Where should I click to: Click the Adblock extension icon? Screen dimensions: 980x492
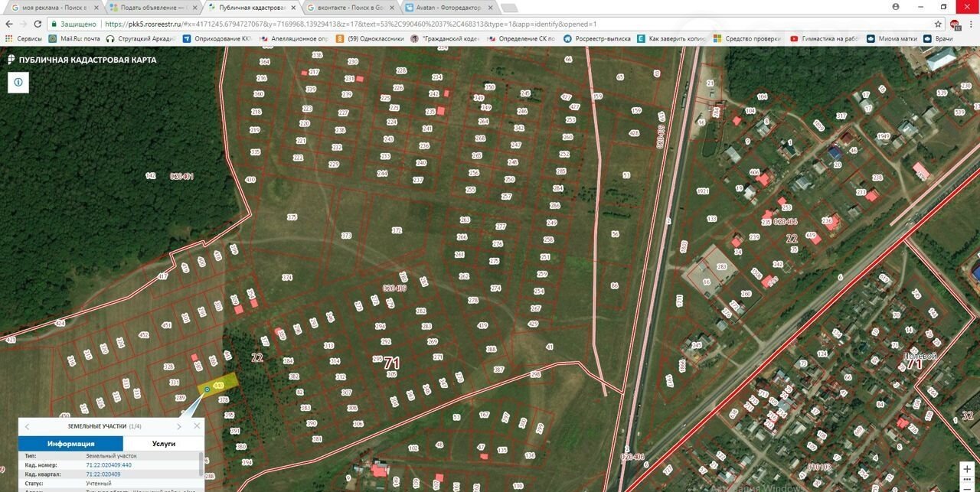(955, 24)
